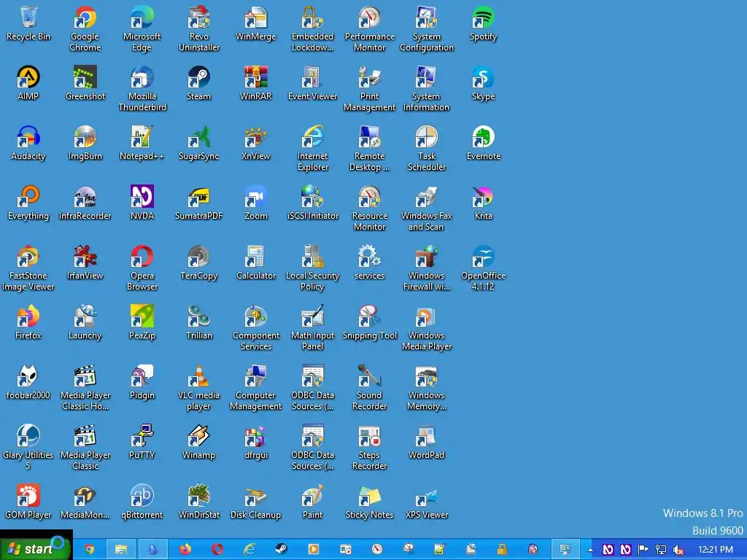Launch Google Chrome from the desktop

point(85,28)
